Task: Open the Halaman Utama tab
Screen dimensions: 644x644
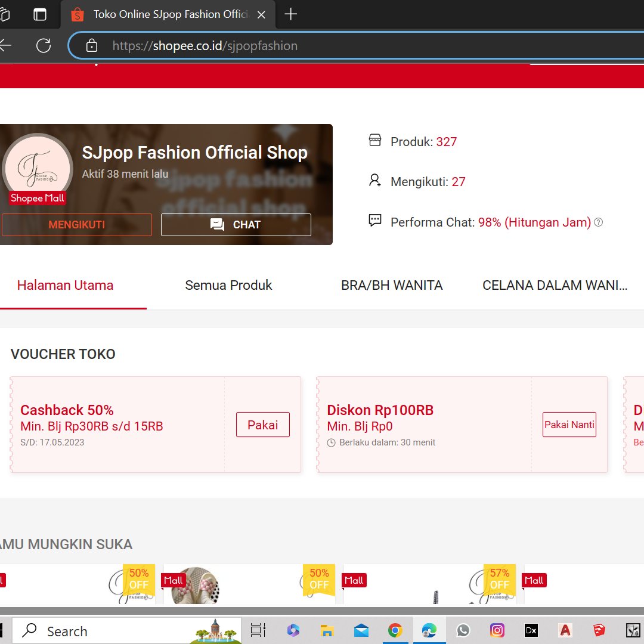Action: [65, 285]
